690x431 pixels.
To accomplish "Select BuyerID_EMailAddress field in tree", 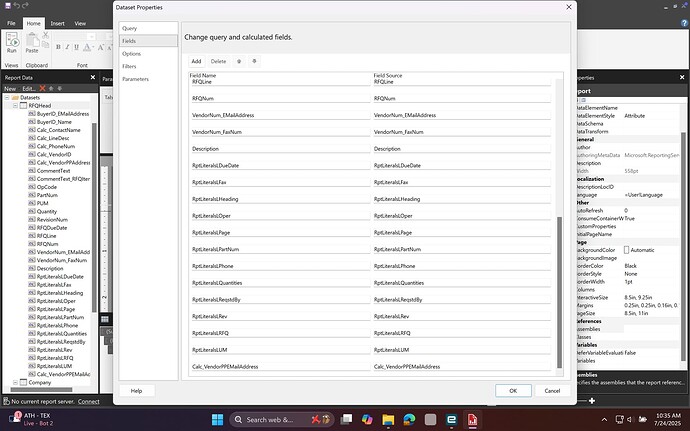I will [62, 114].
